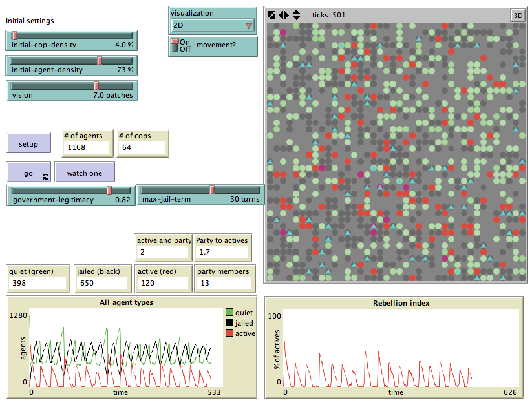This screenshot has width=532, height=409.
Task: Click the green quiet legend swatch
Action: point(229,312)
